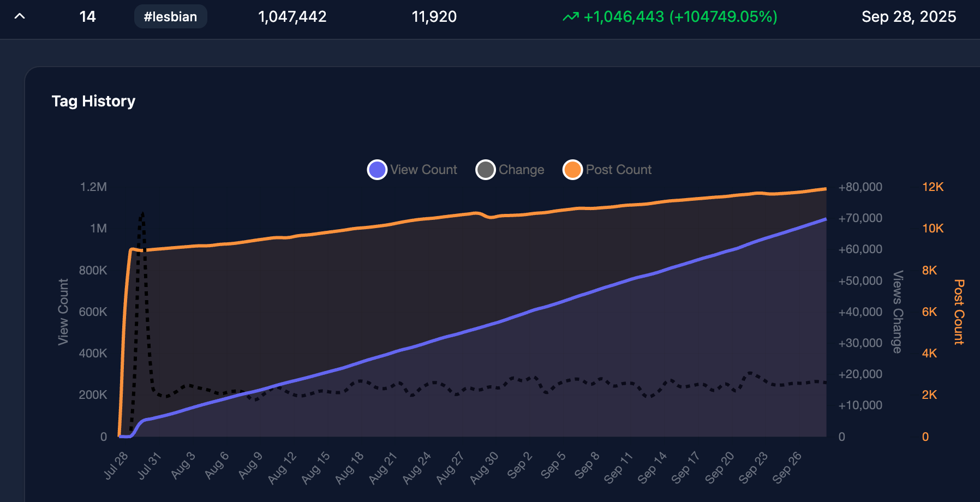The height and width of the screenshot is (502, 980).
Task: Click the green trending-up arrow icon
Action: pyautogui.click(x=570, y=17)
